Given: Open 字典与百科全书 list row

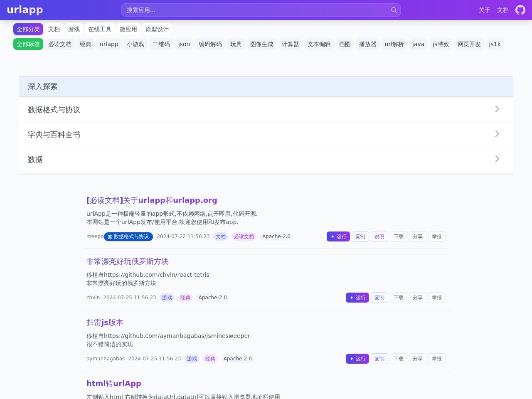Looking at the screenshot, I should click(266, 135).
